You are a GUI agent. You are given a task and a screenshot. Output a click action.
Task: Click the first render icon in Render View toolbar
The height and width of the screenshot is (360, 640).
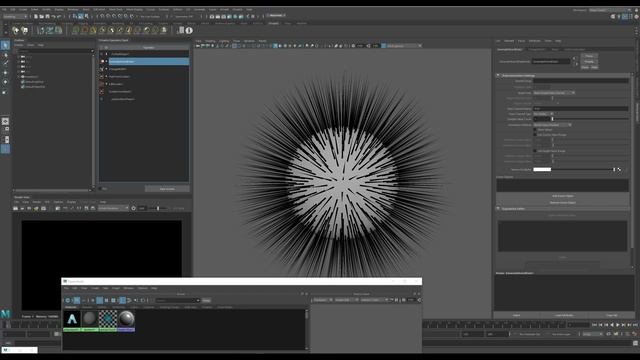(x=16, y=208)
